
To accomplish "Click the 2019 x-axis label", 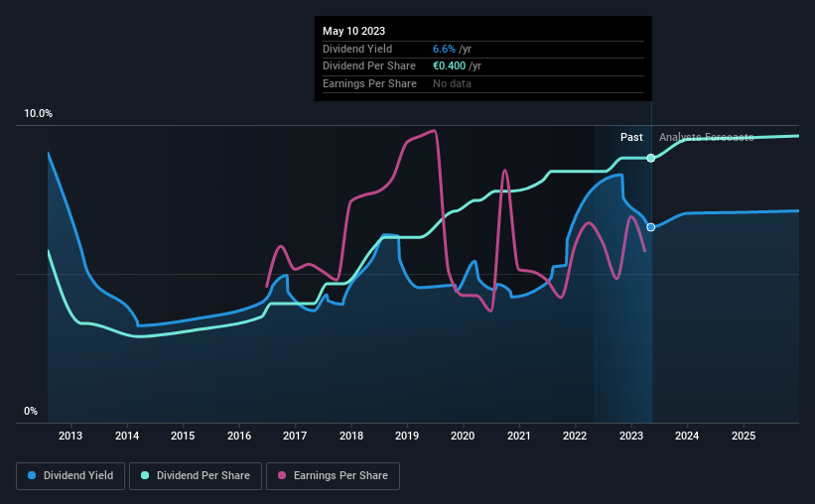I will [407, 436].
